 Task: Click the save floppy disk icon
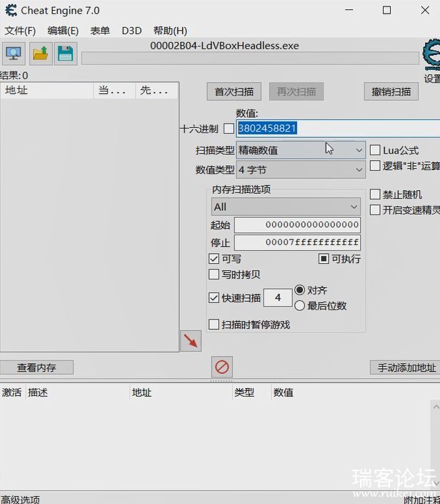pyautogui.click(x=66, y=53)
